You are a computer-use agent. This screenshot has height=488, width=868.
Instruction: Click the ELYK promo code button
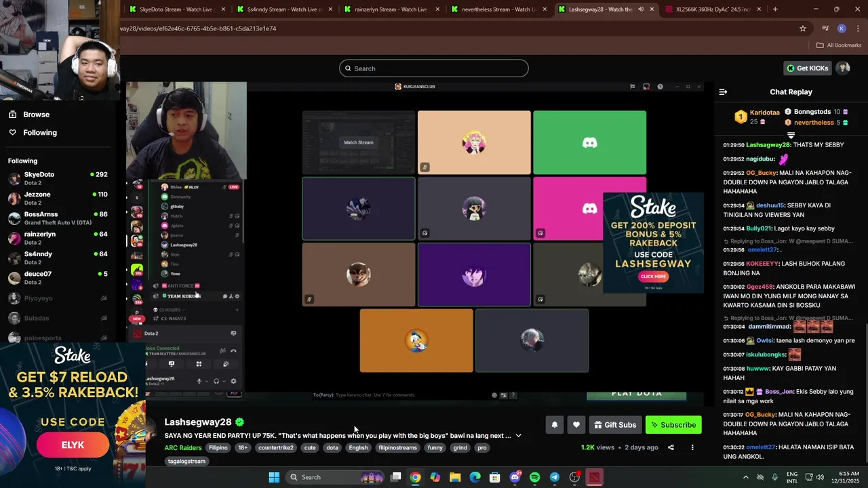(73, 445)
